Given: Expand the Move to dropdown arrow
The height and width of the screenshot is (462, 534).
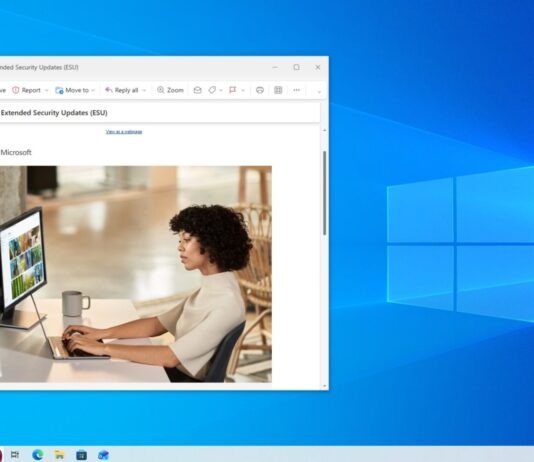Looking at the screenshot, I should 93,90.
